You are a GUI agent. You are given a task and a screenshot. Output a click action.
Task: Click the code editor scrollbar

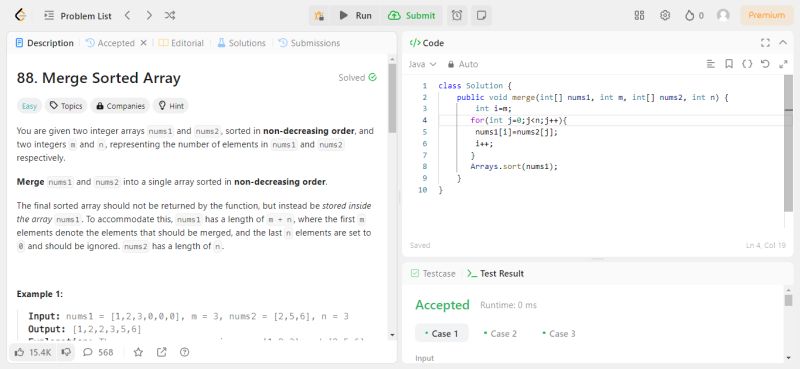788,143
